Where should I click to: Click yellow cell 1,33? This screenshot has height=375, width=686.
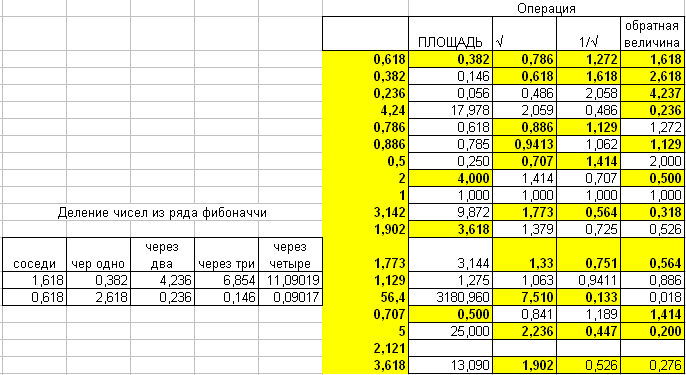click(x=525, y=255)
